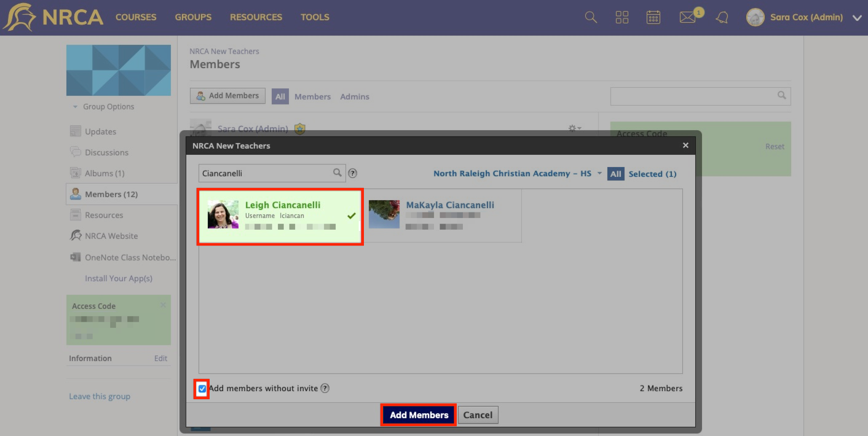Select Members (12) in the sidebar
The height and width of the screenshot is (436, 868).
pyautogui.click(x=111, y=194)
